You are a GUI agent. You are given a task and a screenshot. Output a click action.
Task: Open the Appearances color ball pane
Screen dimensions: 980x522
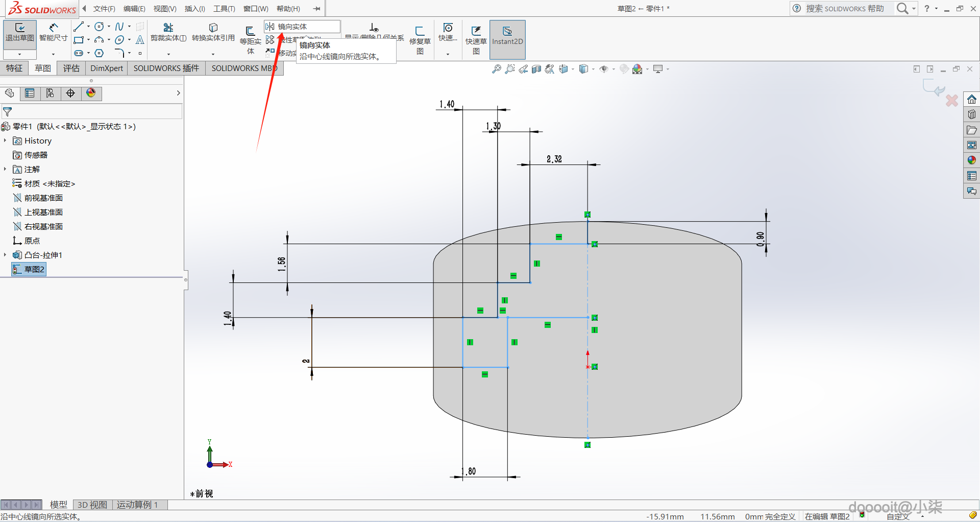[x=971, y=160]
